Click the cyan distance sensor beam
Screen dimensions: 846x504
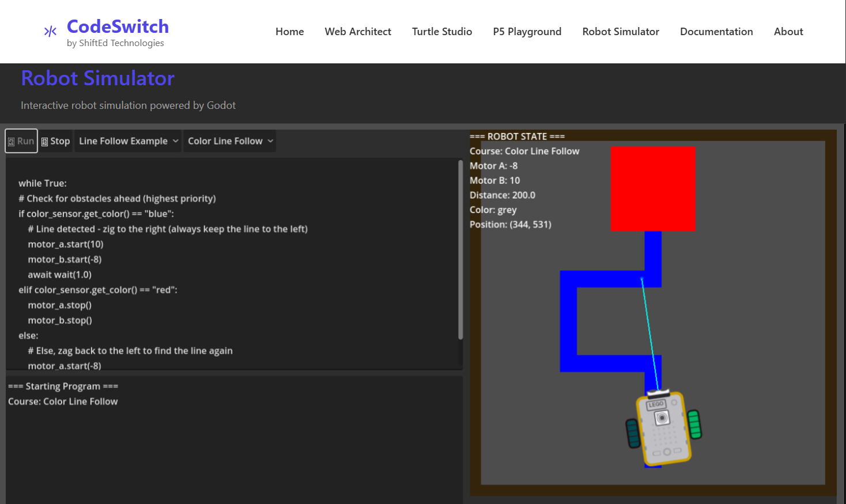pyautogui.click(x=651, y=334)
